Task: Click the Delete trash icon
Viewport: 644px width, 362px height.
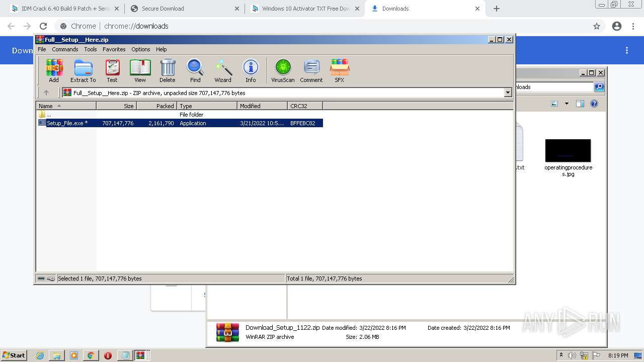Action: pos(168,70)
